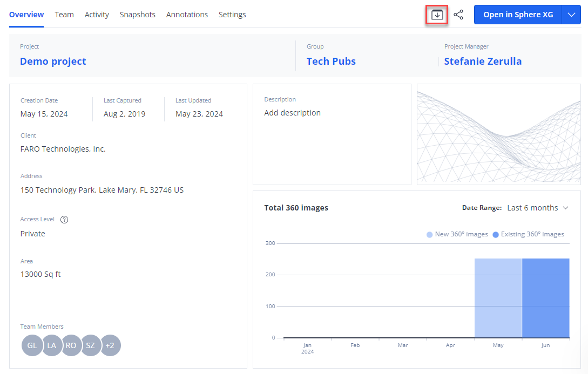Click the download archive icon
Image resolution: width=588 pixels, height=374 pixels.
click(x=437, y=15)
